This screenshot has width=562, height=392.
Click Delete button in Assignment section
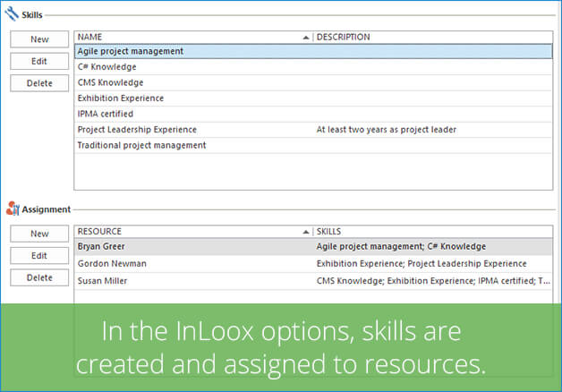pyautogui.click(x=39, y=277)
